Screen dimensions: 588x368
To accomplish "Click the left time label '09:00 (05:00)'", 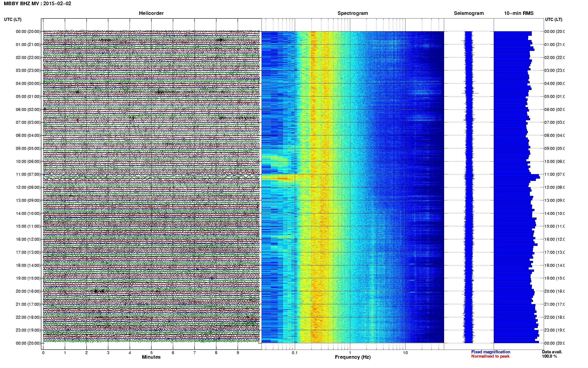I will (x=28, y=148).
